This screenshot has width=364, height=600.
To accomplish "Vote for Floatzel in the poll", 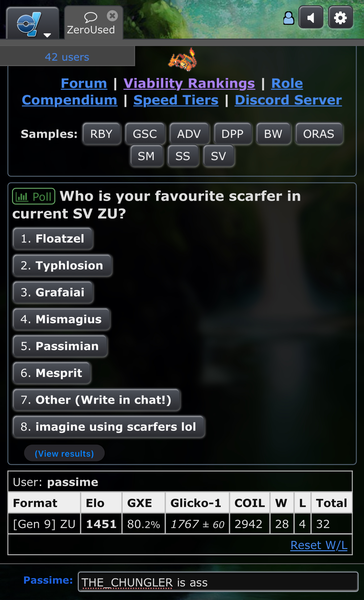I will pyautogui.click(x=53, y=238).
